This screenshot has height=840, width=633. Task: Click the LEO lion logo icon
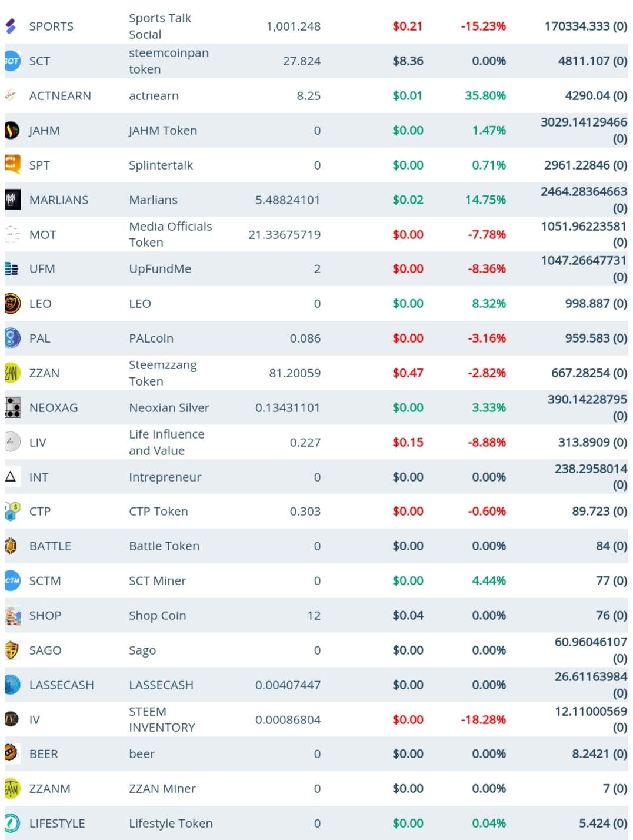tap(12, 304)
